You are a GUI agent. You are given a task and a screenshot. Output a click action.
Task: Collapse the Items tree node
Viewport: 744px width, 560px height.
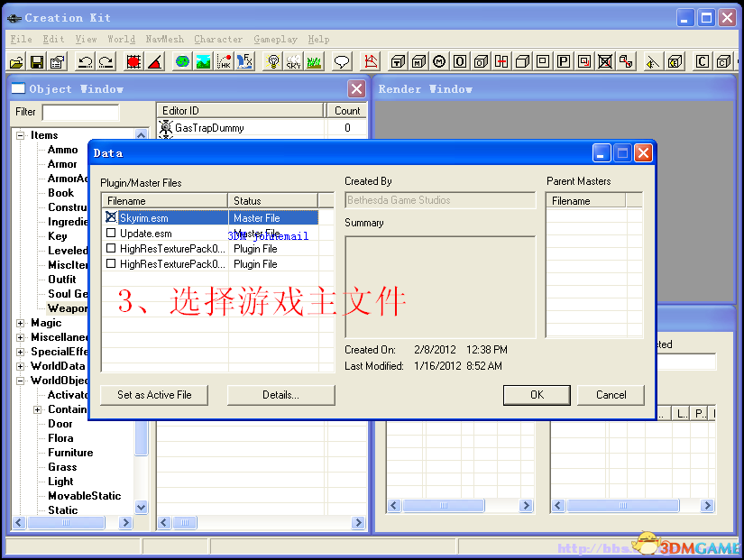coord(20,136)
